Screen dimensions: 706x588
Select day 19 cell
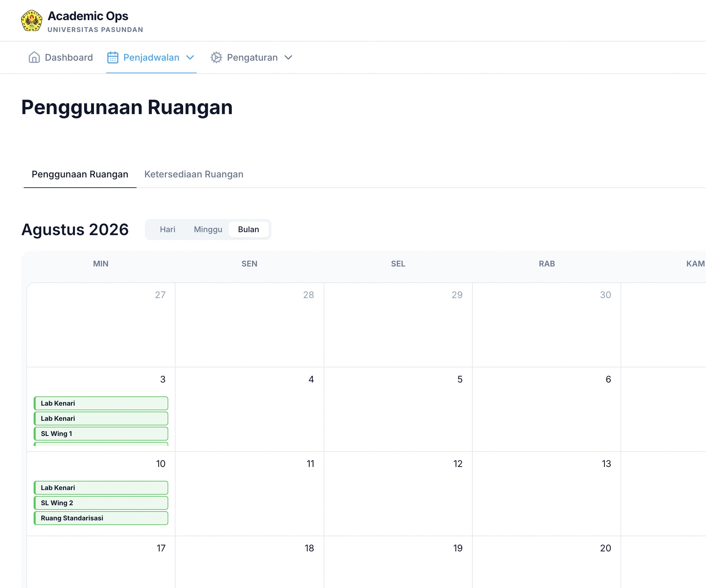[x=398, y=562]
